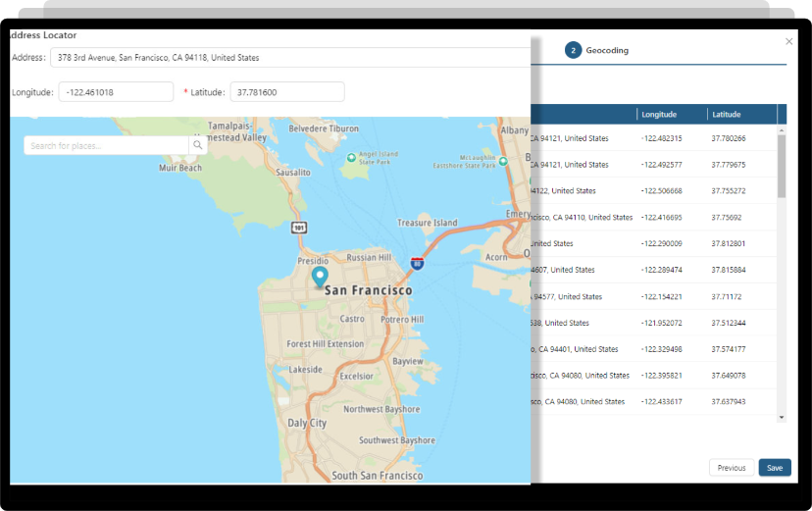Click the table scrollbar down arrow
Screen dimensions: 812x511
coord(782,417)
